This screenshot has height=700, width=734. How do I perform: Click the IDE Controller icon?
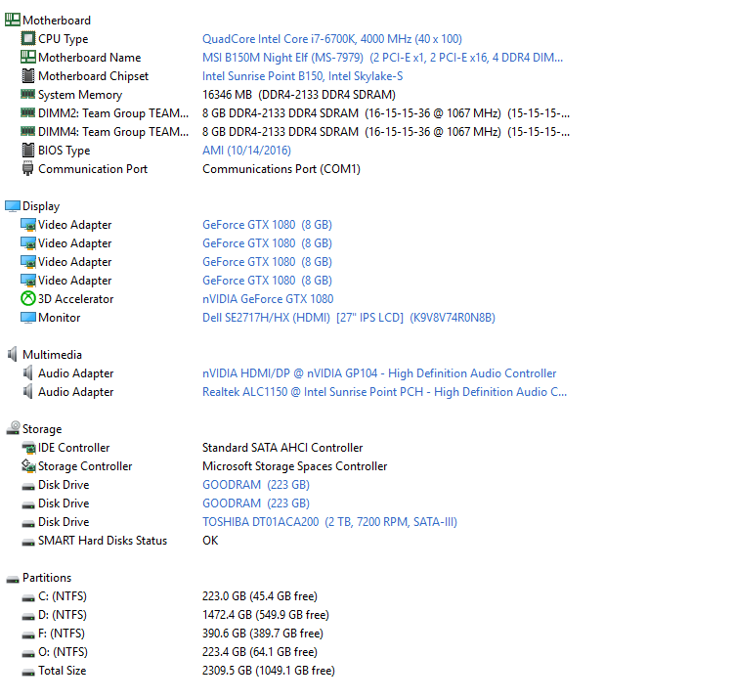point(28,448)
